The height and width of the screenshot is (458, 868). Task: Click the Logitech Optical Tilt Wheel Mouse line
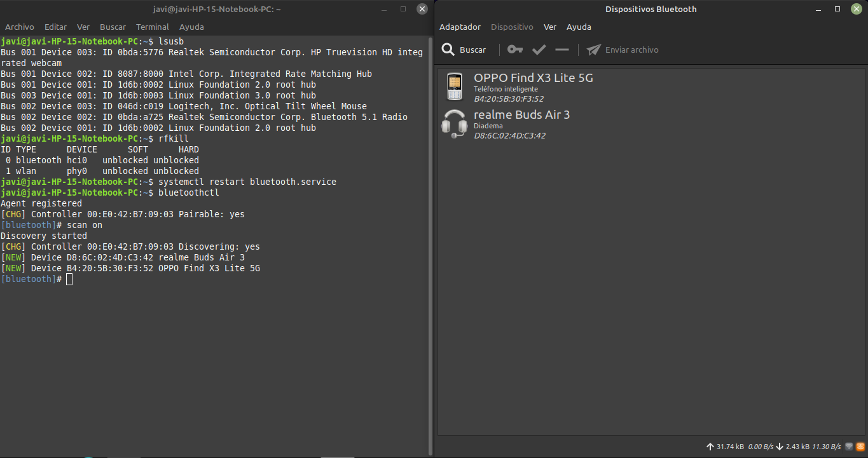(x=184, y=107)
